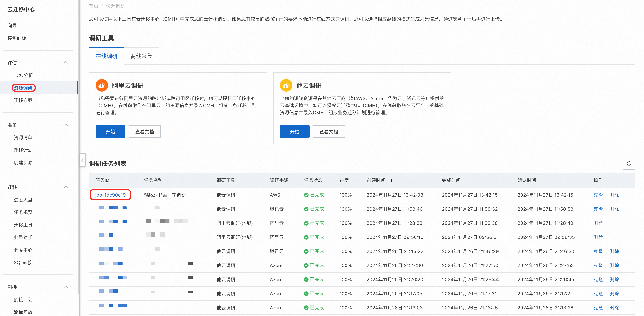Select 资源调研 in the sidebar
Image resolution: width=644 pixels, height=316 pixels.
pyautogui.click(x=23, y=88)
